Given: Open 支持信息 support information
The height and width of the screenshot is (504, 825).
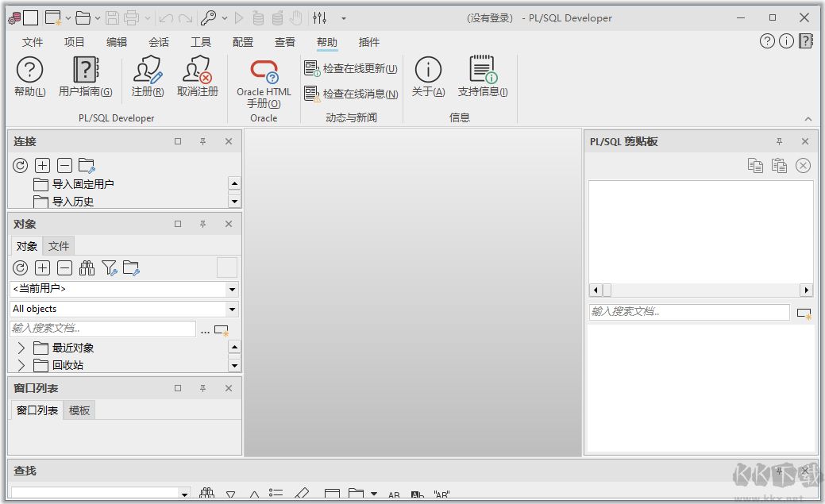Looking at the screenshot, I should click(x=482, y=77).
